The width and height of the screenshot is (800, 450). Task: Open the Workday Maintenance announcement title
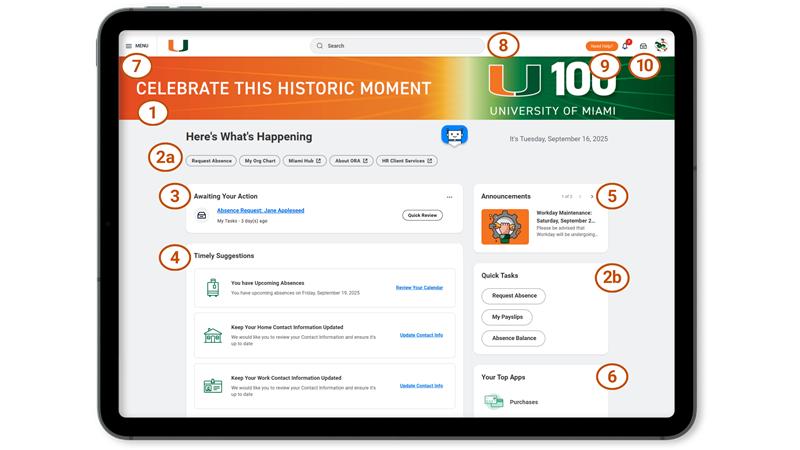[x=565, y=217]
